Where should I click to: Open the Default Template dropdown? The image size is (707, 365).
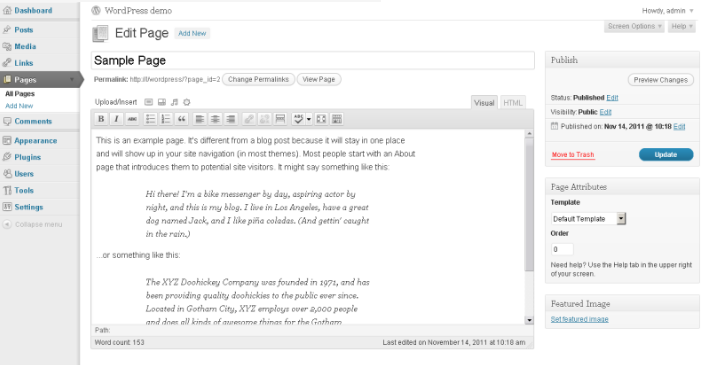pos(588,219)
